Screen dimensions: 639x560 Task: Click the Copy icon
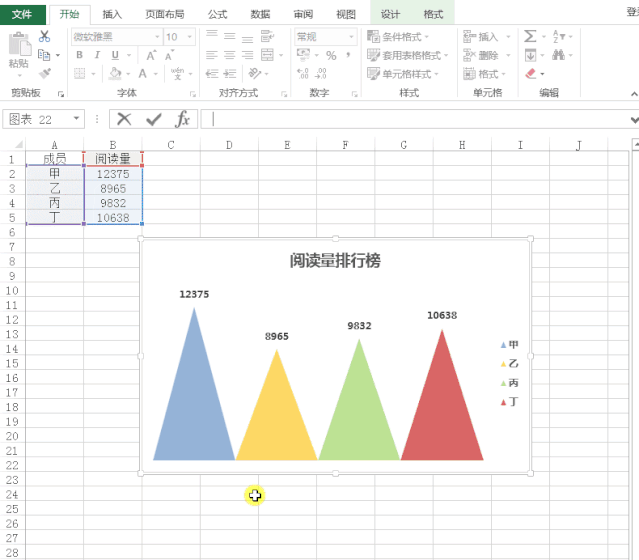[44, 55]
